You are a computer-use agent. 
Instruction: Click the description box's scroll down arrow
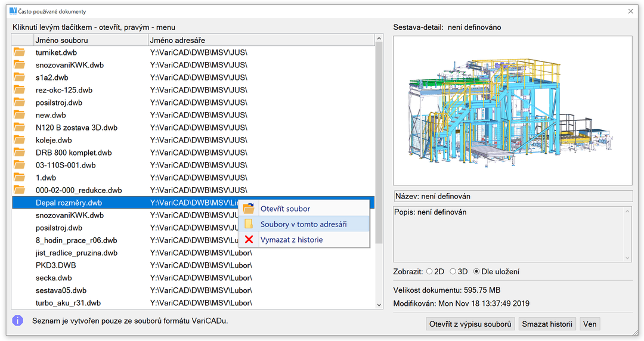point(627,257)
